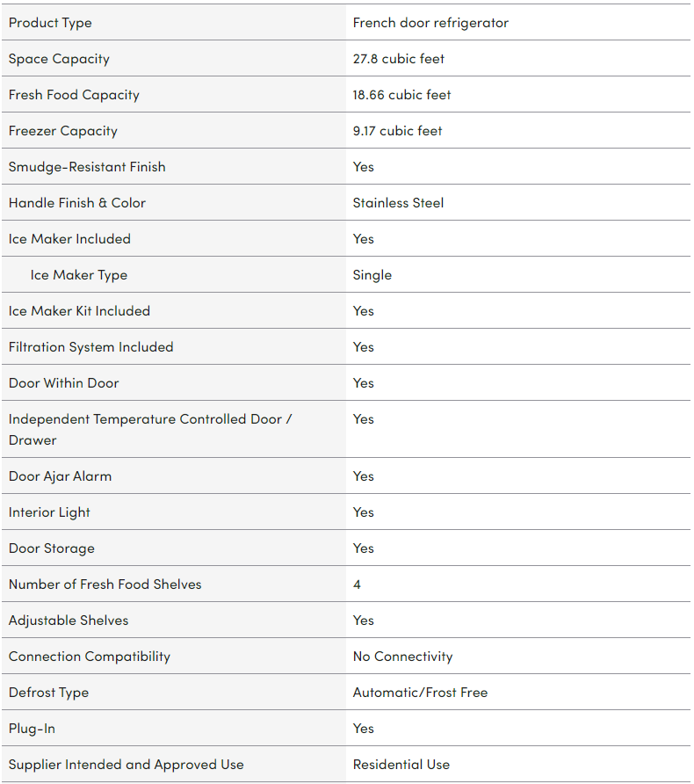
Task: Click the Product Type row label
Action: [x=50, y=23]
